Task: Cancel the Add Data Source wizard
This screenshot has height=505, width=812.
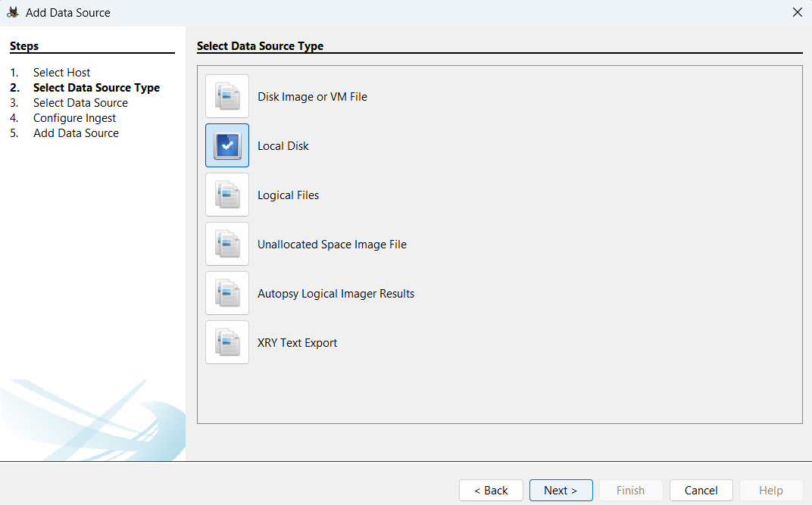Action: 701,491
